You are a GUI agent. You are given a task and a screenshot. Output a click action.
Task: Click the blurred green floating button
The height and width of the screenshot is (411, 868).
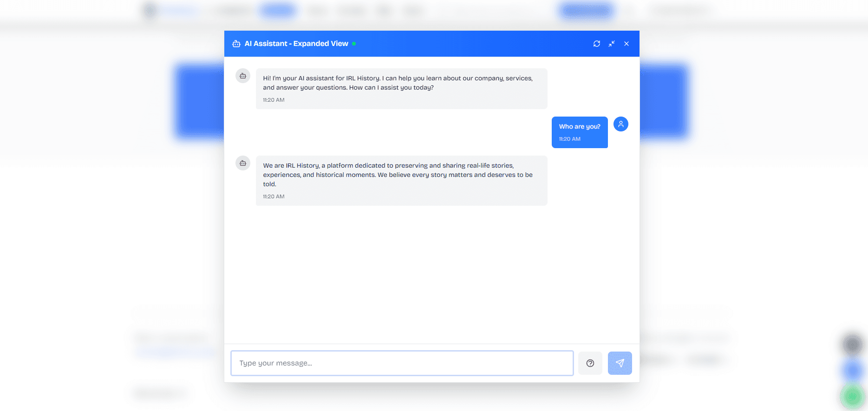click(x=852, y=396)
